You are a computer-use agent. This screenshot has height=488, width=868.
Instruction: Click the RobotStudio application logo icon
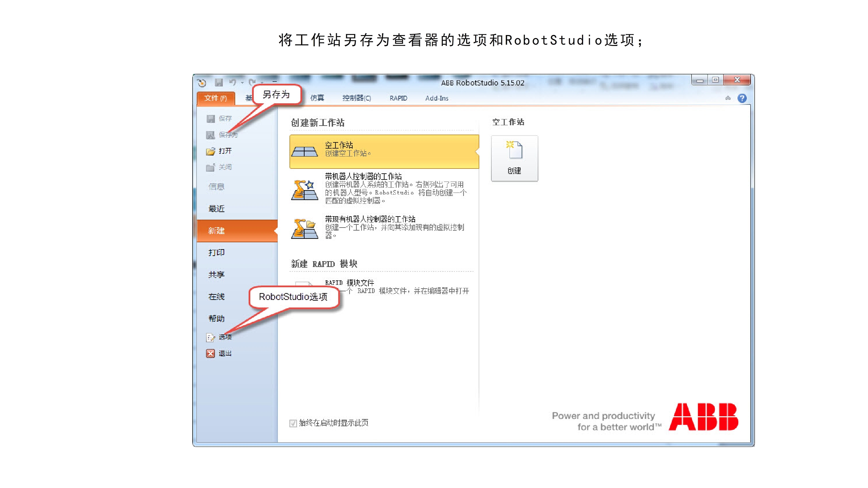[x=202, y=83]
